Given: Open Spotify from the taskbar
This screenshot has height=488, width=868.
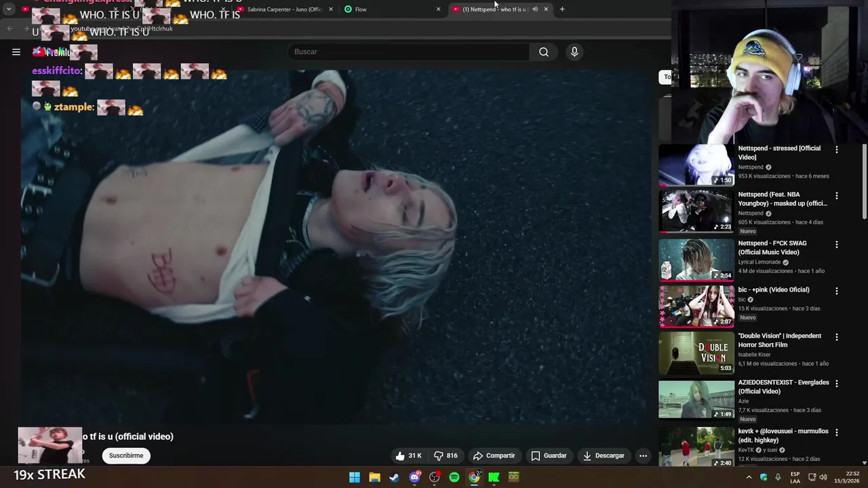Looking at the screenshot, I should point(454,477).
